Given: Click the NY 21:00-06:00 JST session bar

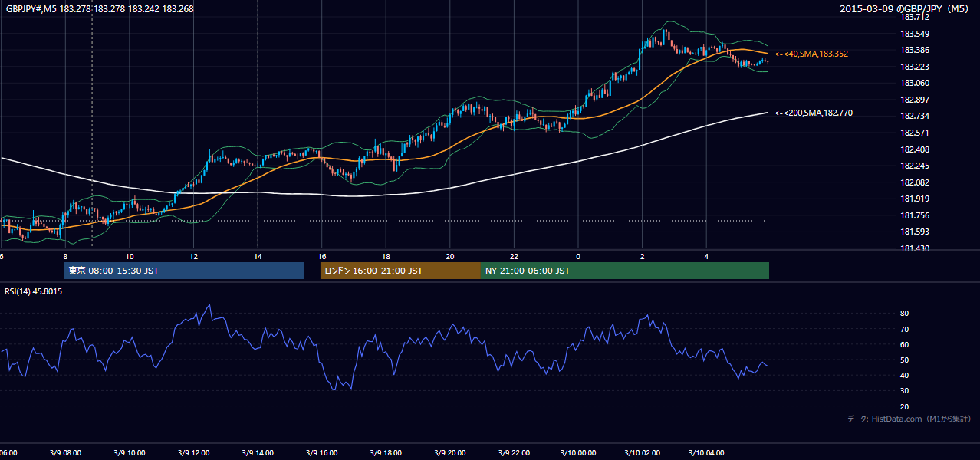Looking at the screenshot, I should click(x=625, y=271).
